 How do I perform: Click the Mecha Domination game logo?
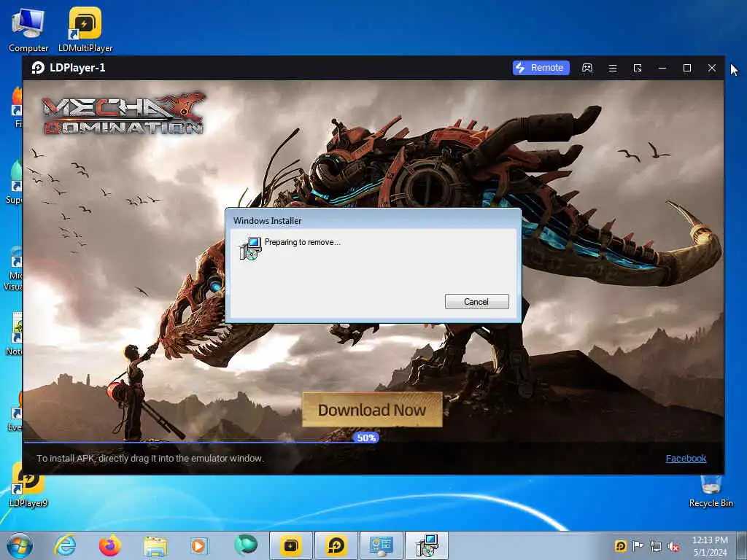[123, 113]
